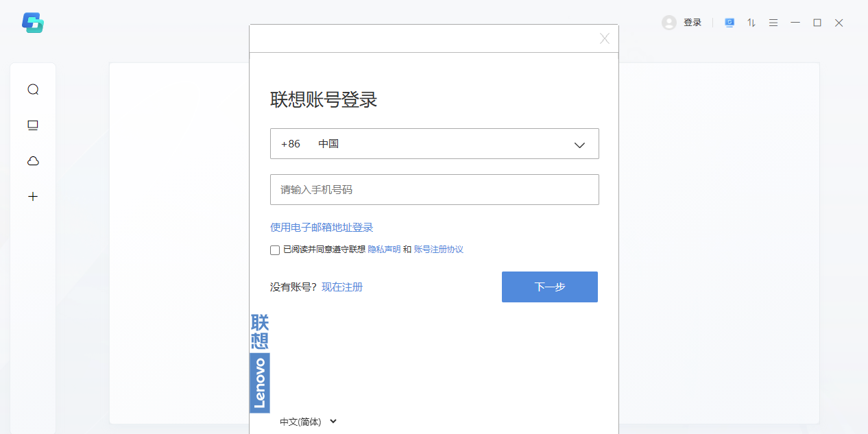Click the 登录 text in title bar
Image resolution: width=868 pixels, height=434 pixels.
(692, 23)
